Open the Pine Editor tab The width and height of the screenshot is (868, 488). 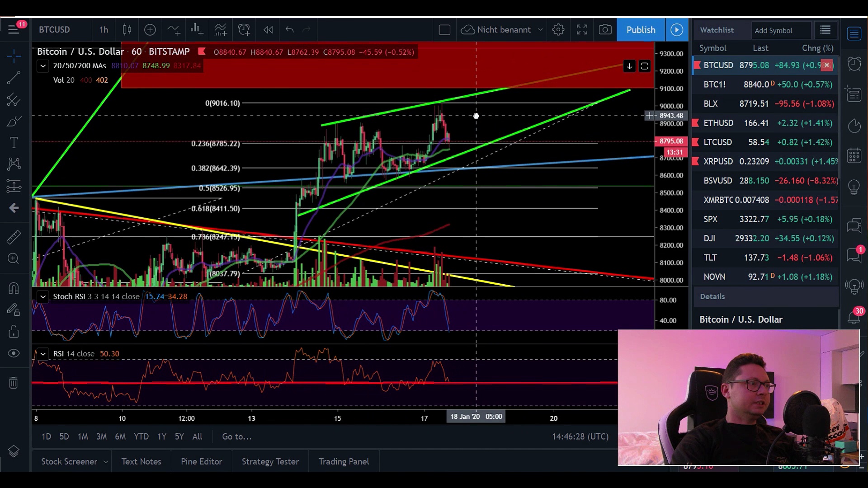click(202, 461)
